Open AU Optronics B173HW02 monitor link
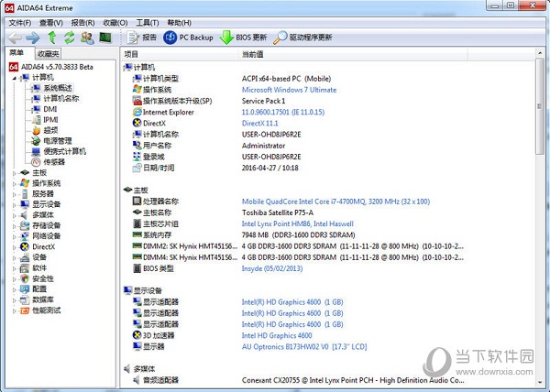The width and height of the screenshot is (550, 392). tap(304, 347)
